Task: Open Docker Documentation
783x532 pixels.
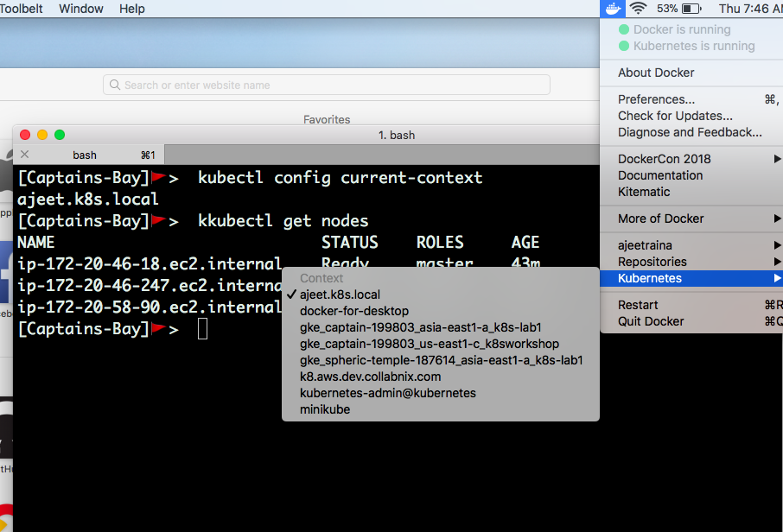Action: pos(691,175)
